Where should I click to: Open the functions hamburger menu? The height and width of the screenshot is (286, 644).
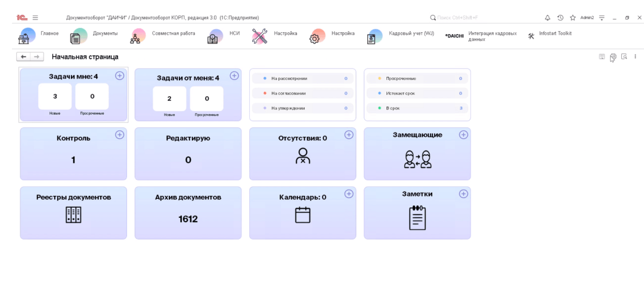(35, 18)
